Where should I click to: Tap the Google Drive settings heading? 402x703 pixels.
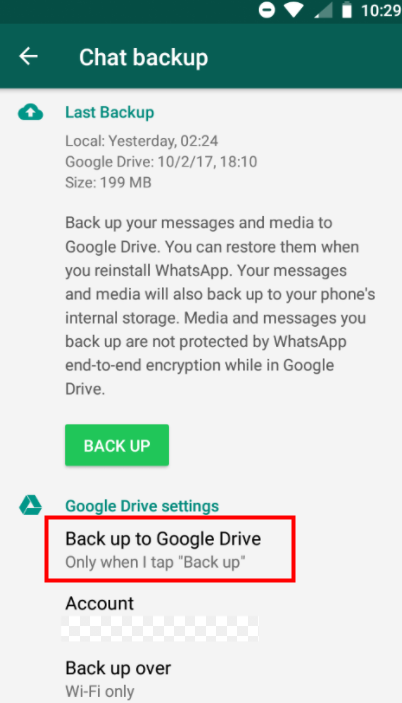point(142,506)
